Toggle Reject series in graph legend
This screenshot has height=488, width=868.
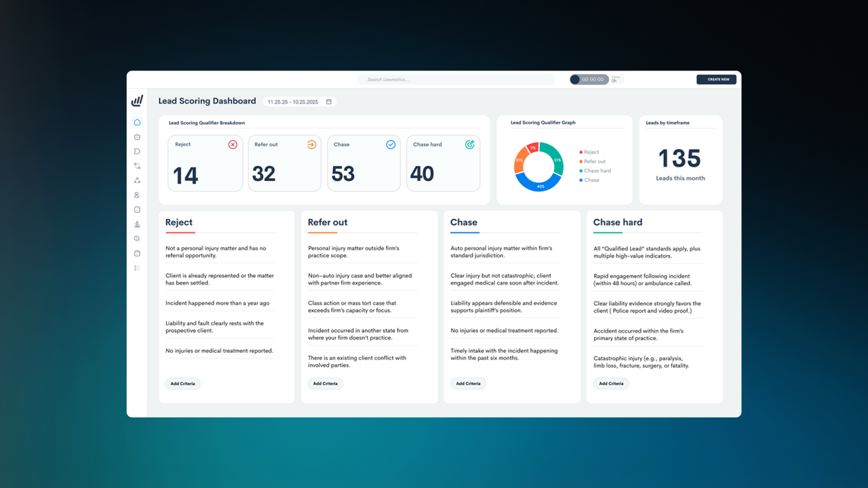click(591, 152)
